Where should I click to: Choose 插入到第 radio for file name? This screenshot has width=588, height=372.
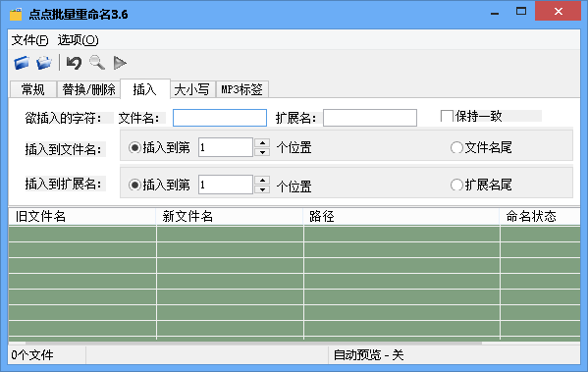[134, 147]
